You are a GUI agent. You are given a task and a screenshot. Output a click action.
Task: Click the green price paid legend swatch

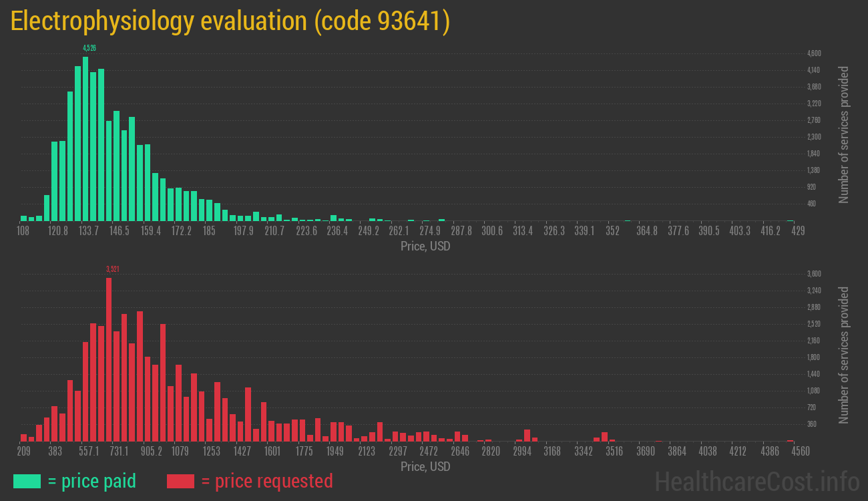click(x=27, y=481)
